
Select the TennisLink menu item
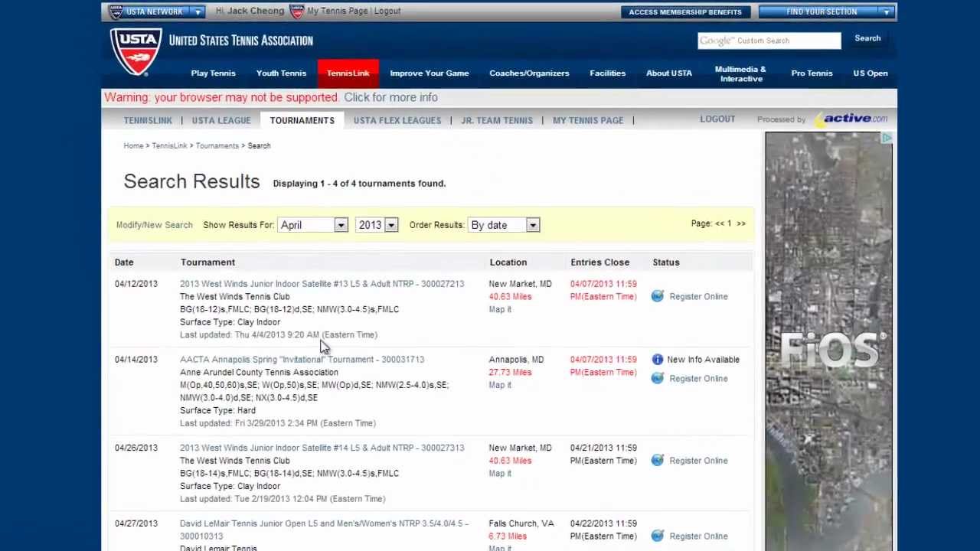click(348, 73)
